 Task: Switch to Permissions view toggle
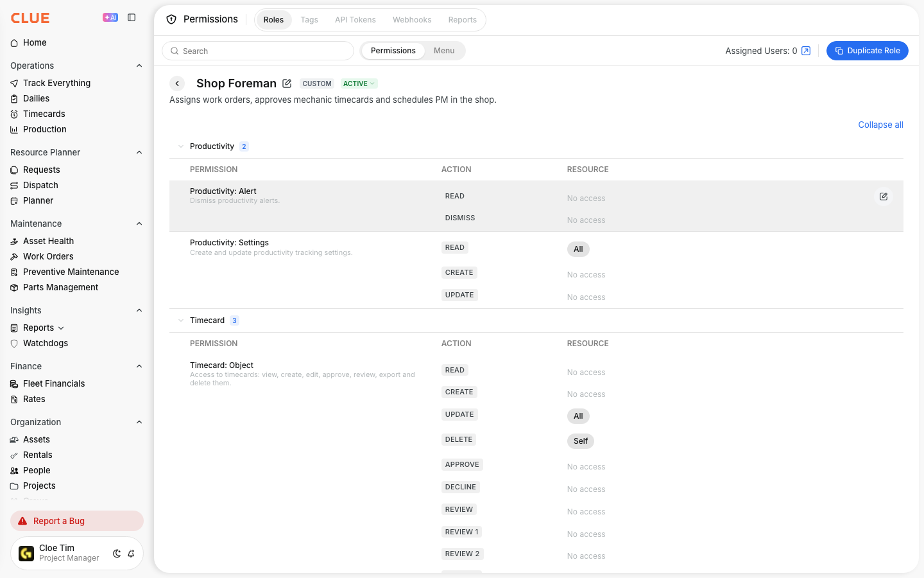(x=393, y=51)
